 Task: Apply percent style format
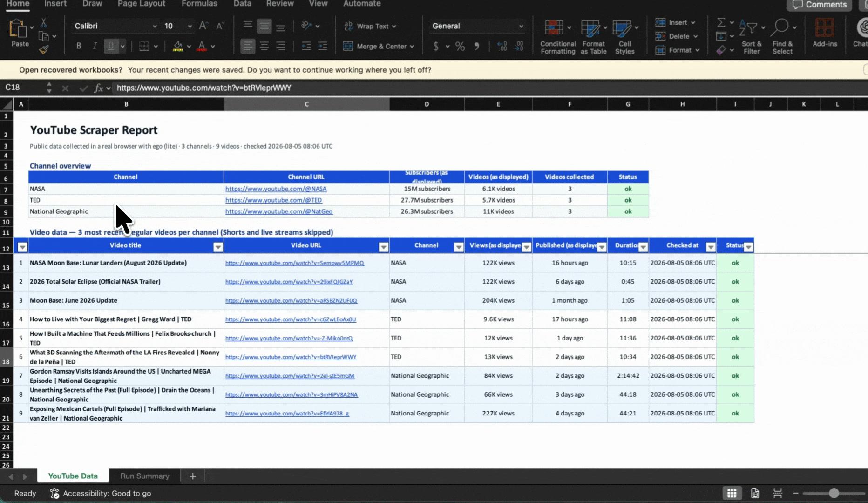pos(460,46)
